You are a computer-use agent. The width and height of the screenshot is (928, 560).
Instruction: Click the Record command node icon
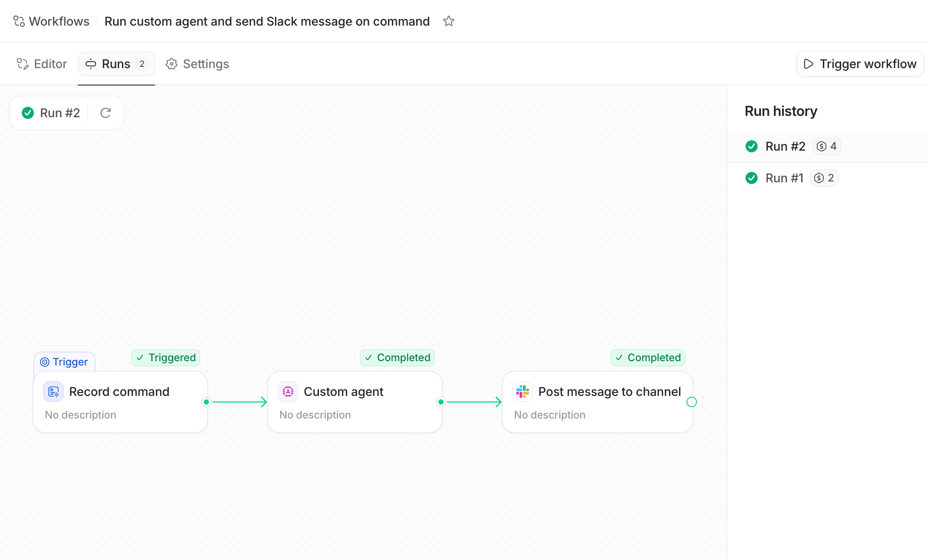pyautogui.click(x=53, y=392)
